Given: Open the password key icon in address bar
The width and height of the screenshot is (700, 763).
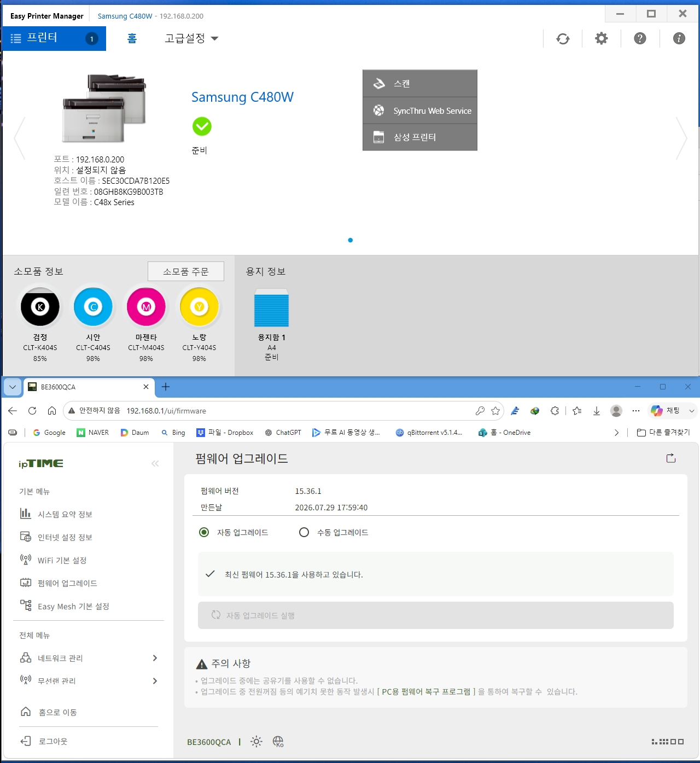Looking at the screenshot, I should click(x=480, y=411).
